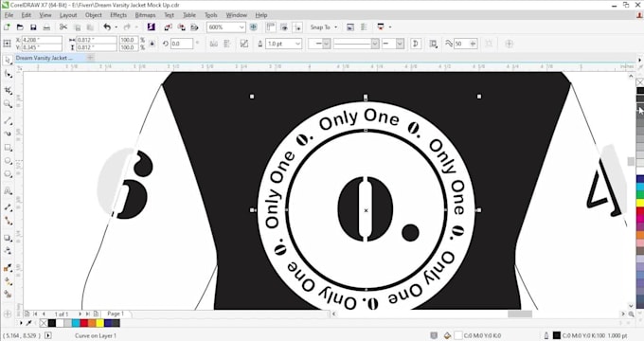
Task: Select the Shape edit tool
Action: pyautogui.click(x=8, y=75)
